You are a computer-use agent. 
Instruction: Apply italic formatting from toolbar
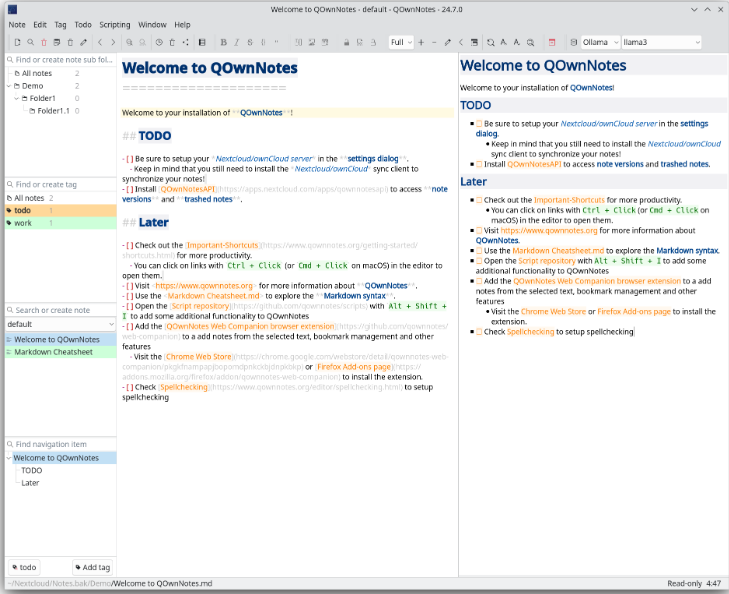236,42
